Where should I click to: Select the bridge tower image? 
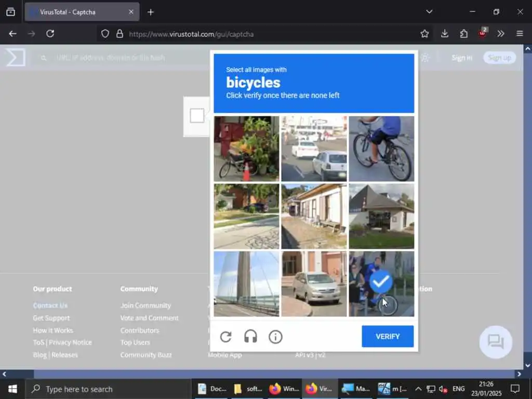click(246, 284)
